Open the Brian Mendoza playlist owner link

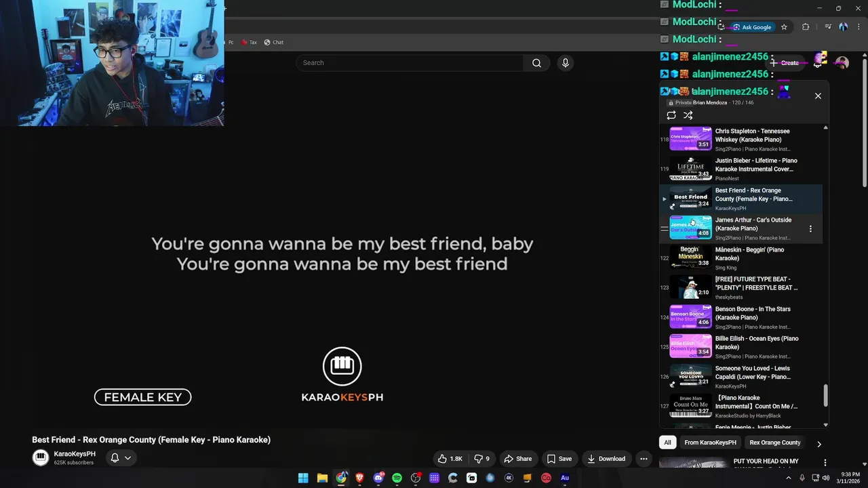tap(710, 102)
